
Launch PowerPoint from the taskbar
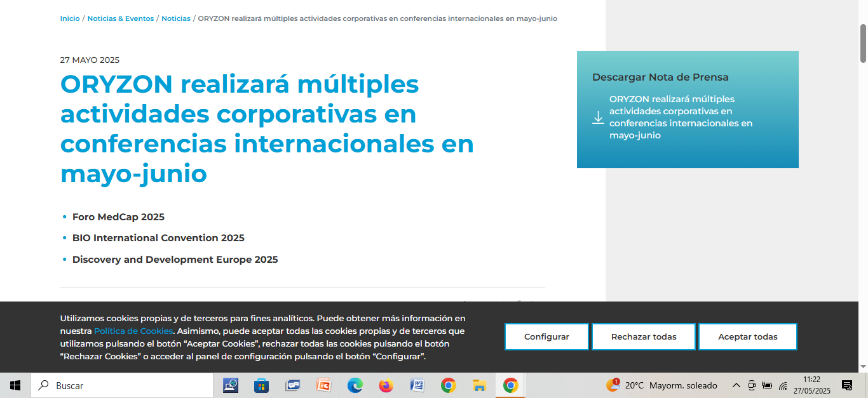(x=324, y=385)
